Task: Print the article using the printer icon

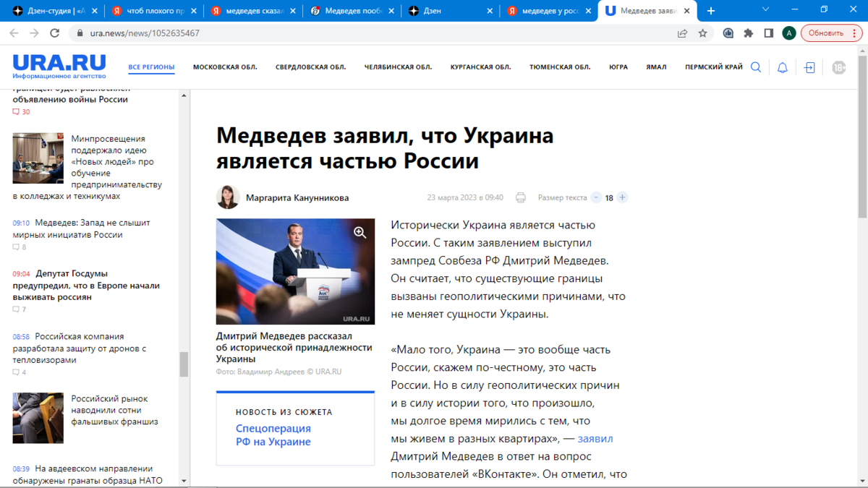Action: tap(519, 197)
